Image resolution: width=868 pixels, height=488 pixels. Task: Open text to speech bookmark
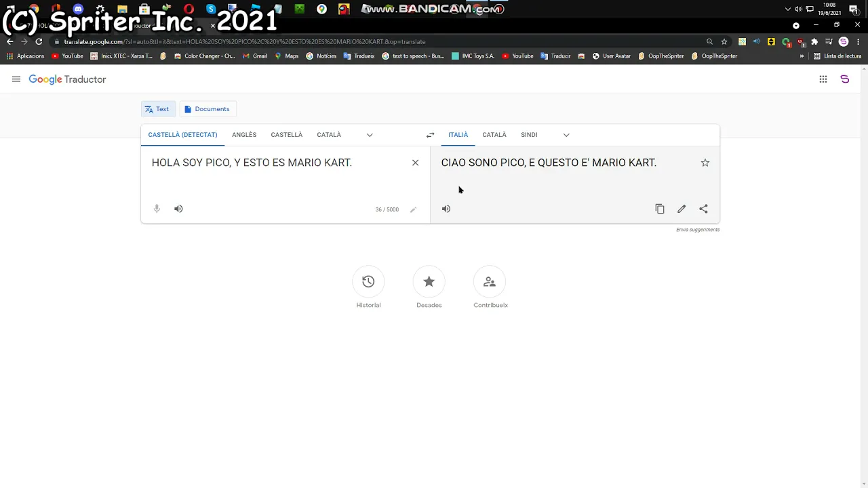point(413,56)
